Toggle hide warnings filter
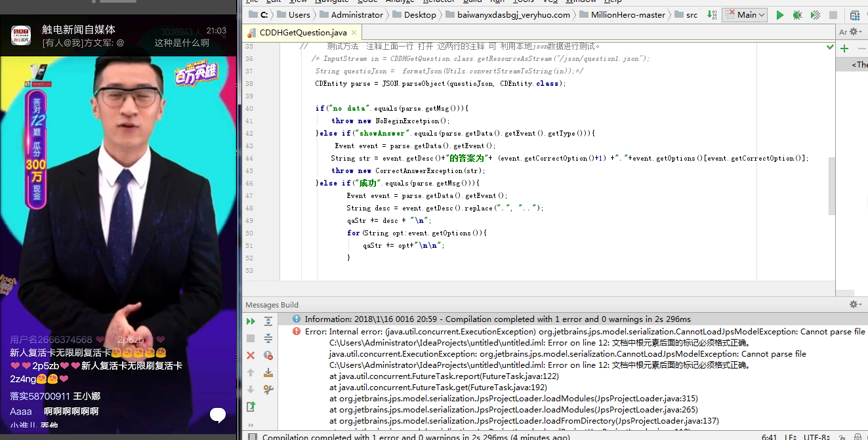 pyautogui.click(x=268, y=355)
